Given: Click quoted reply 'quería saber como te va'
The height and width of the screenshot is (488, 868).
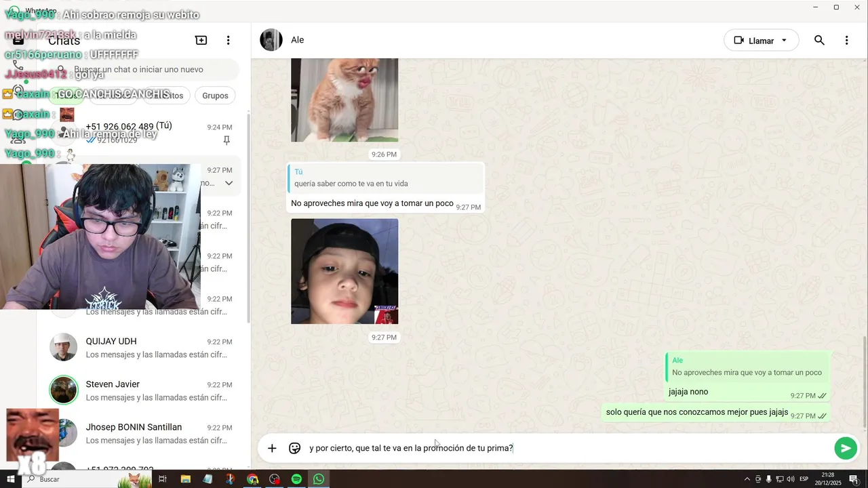Looking at the screenshot, I should [x=385, y=178].
